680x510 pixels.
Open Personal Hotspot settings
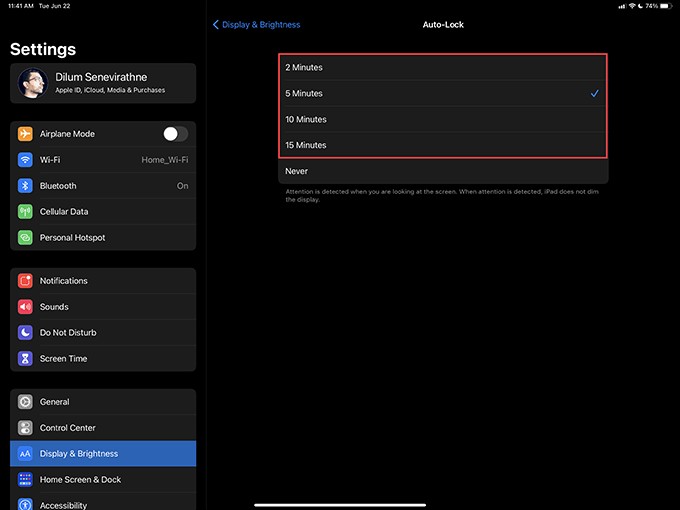(x=103, y=238)
